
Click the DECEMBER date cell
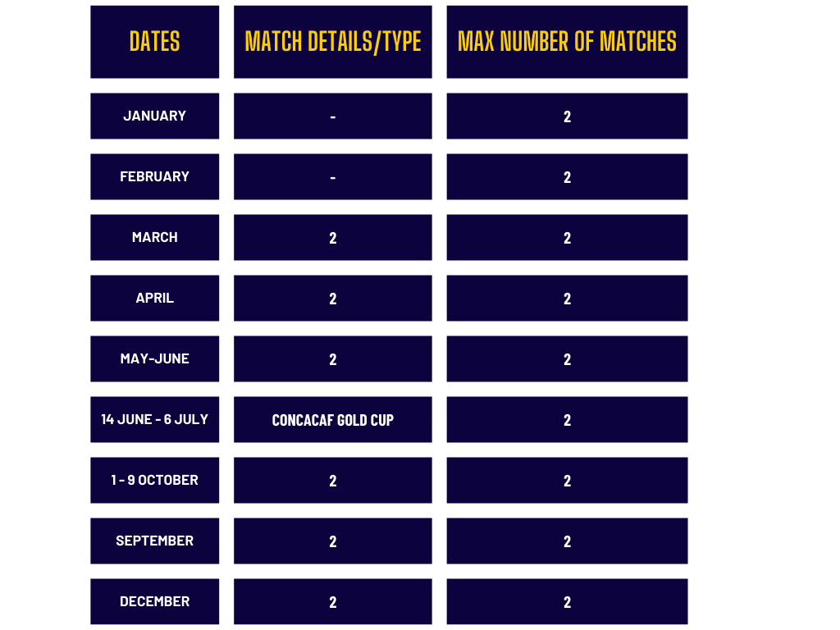click(154, 601)
